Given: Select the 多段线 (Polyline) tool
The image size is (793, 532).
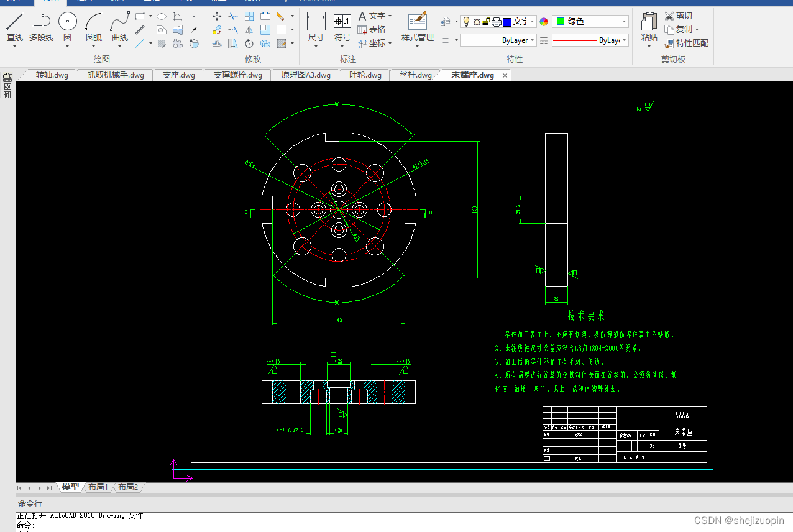Looking at the screenshot, I should pos(42,27).
